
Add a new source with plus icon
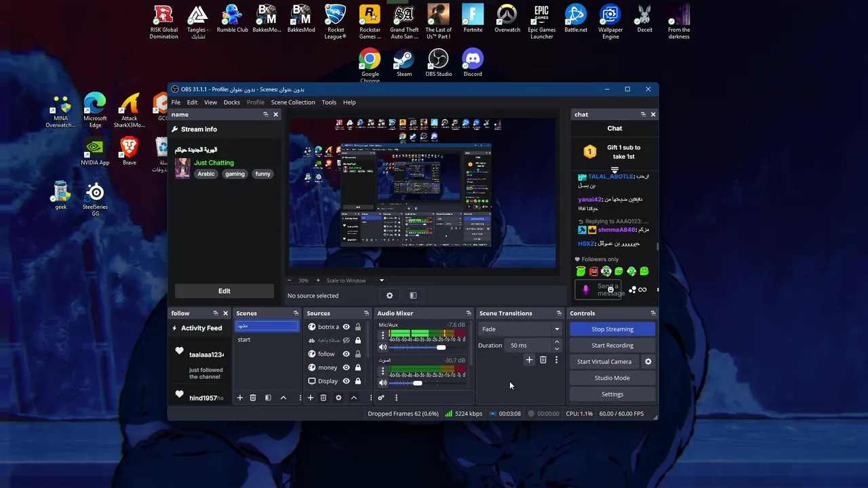tap(311, 398)
